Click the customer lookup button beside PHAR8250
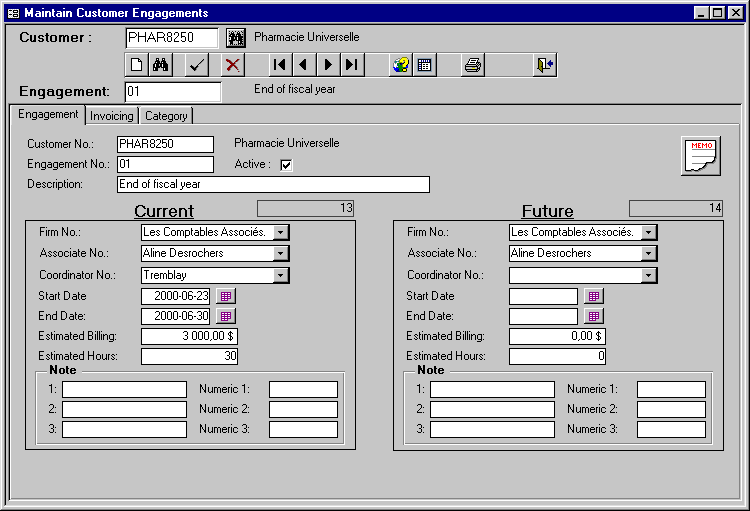 236,38
